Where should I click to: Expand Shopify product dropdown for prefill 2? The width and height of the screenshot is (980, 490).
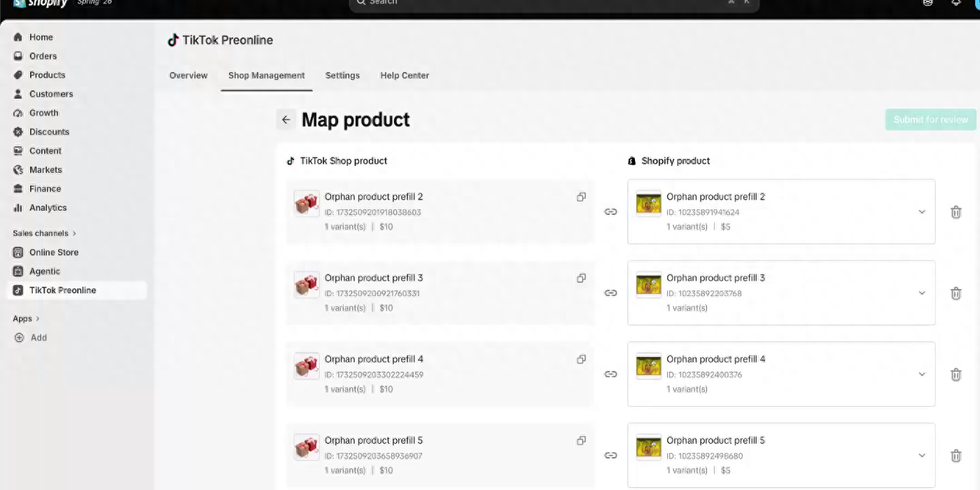point(921,212)
